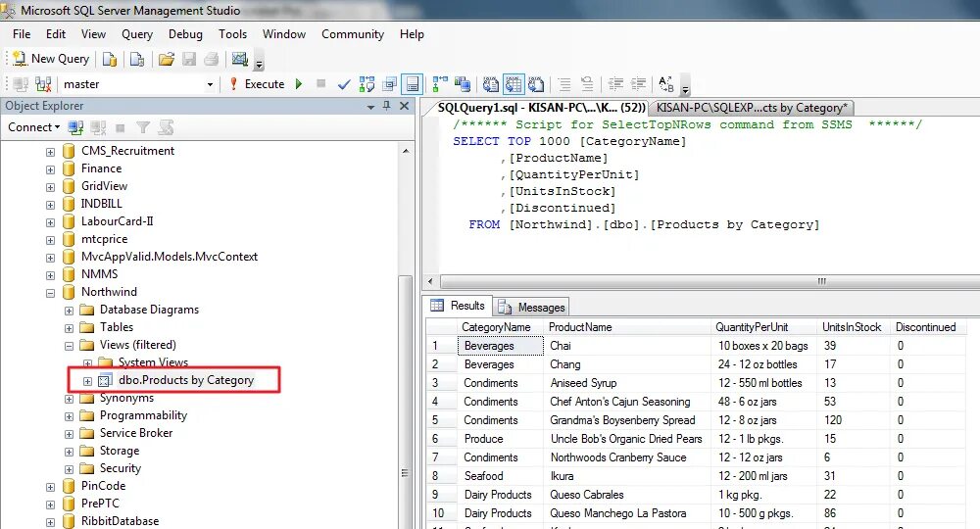Click Connect Object Explorer icon
Image resolution: width=980 pixels, height=529 pixels.
point(75,128)
